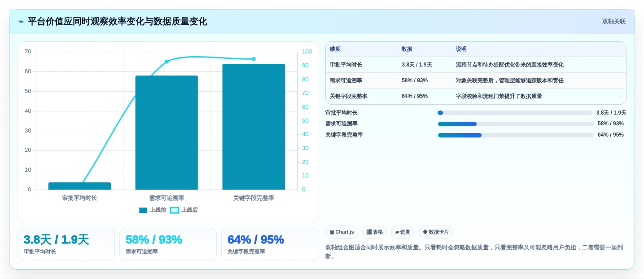Click the 64% / 95% progress value label
Image resolution: width=644 pixels, height=279 pixels.
click(x=611, y=135)
